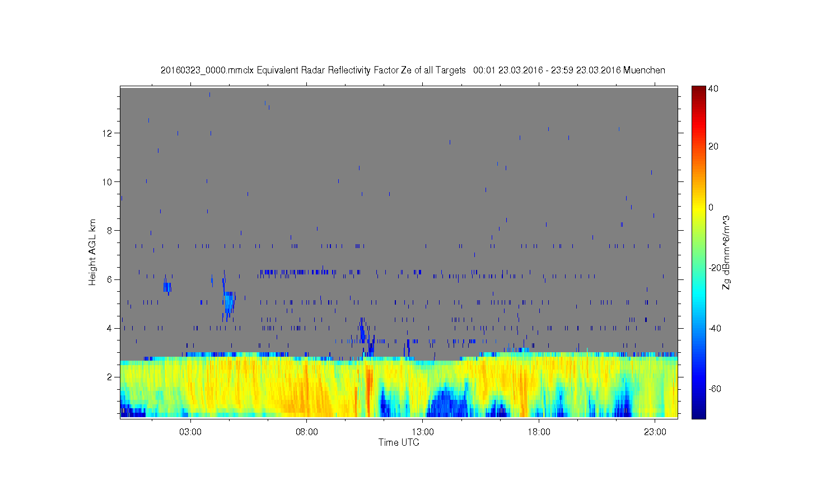Click the 03:00 time tick label
840x504 pixels.
(190, 432)
